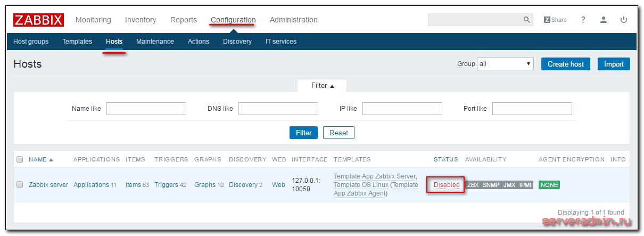Image resolution: width=644 pixels, height=236 pixels.
Task: Click the power logout icon
Action: (623, 20)
